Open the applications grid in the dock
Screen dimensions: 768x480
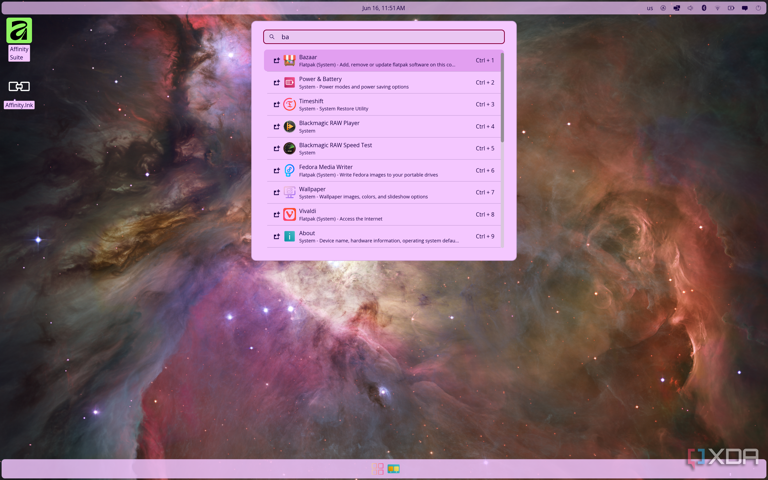tap(378, 469)
